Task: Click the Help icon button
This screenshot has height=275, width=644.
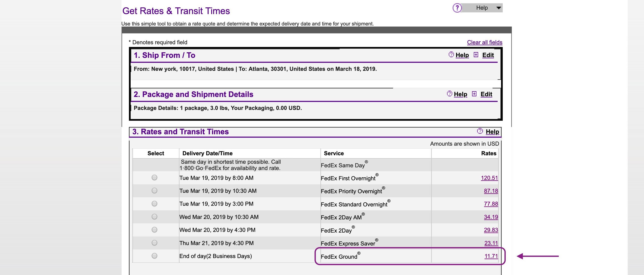Action: coord(457,7)
